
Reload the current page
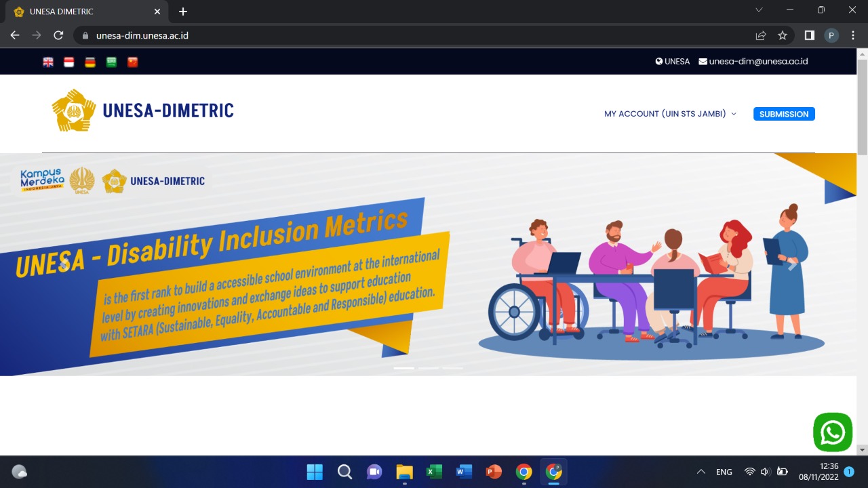coord(58,35)
